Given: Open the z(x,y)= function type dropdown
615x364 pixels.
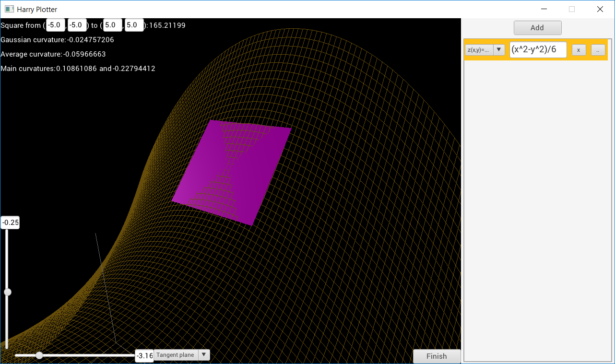Looking at the screenshot, I should tap(485, 50).
